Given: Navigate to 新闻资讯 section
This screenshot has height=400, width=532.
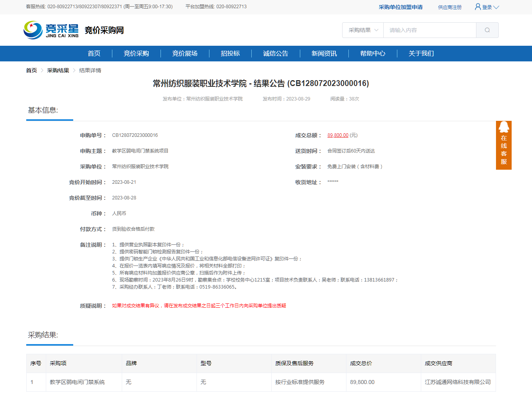Looking at the screenshot, I should [x=324, y=54].
